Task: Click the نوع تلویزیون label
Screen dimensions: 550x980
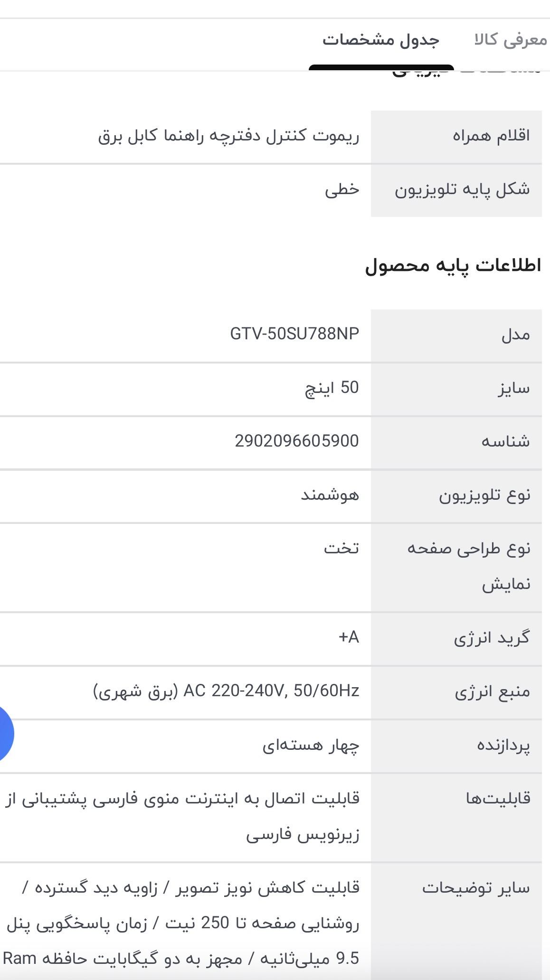Action: [x=484, y=495]
